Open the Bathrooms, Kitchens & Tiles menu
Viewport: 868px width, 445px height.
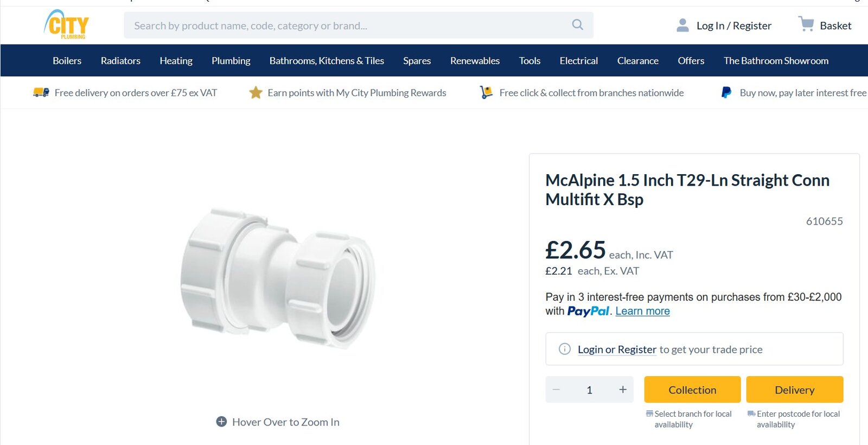327,61
